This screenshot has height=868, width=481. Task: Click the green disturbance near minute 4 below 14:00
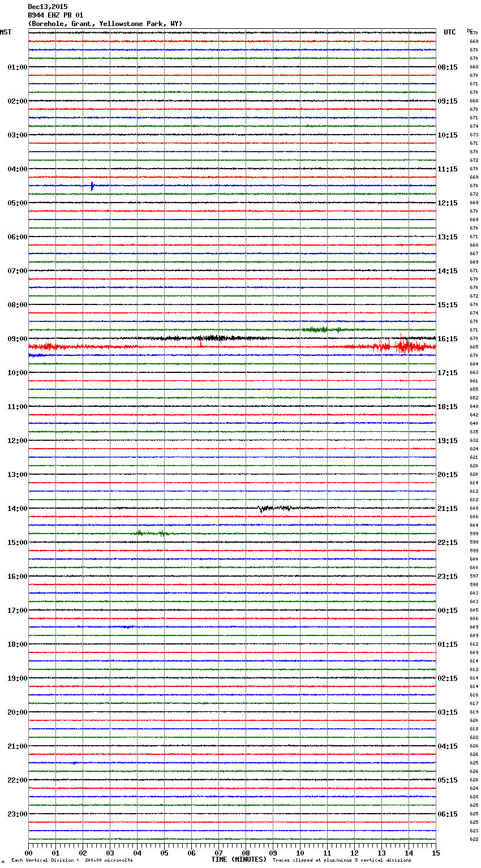(151, 533)
